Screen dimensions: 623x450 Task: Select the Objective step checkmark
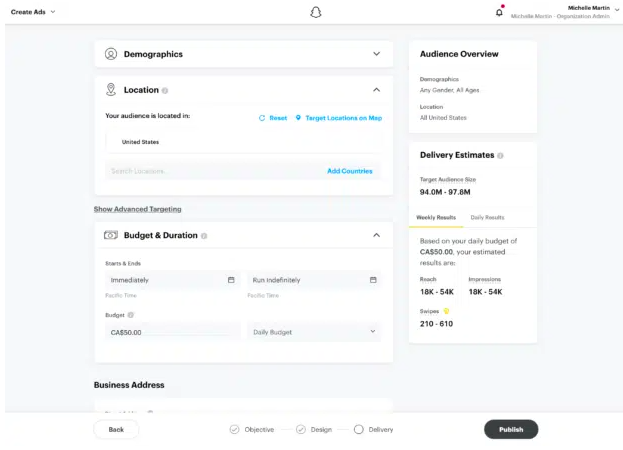[234, 429]
